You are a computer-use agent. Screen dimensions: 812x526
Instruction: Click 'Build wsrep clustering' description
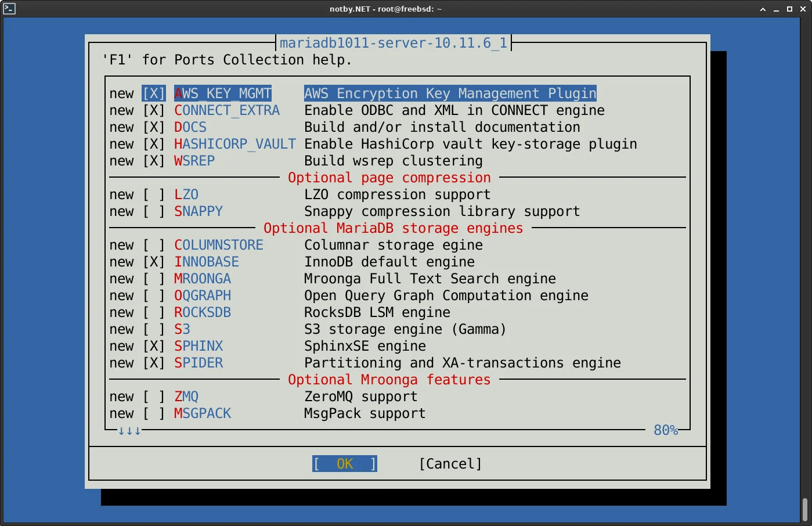pyautogui.click(x=394, y=161)
